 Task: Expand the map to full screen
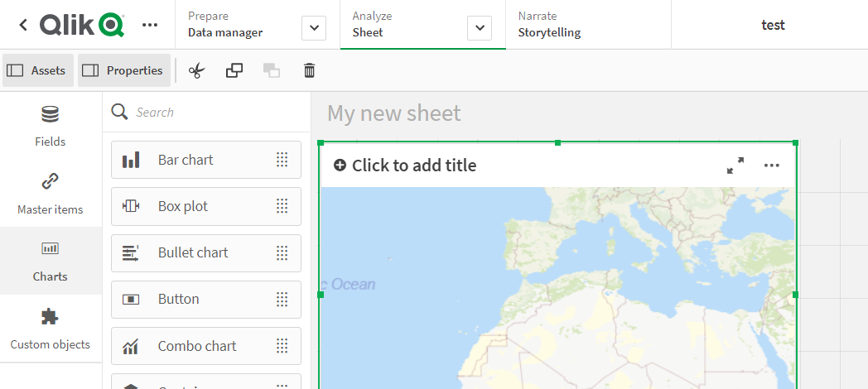735,165
